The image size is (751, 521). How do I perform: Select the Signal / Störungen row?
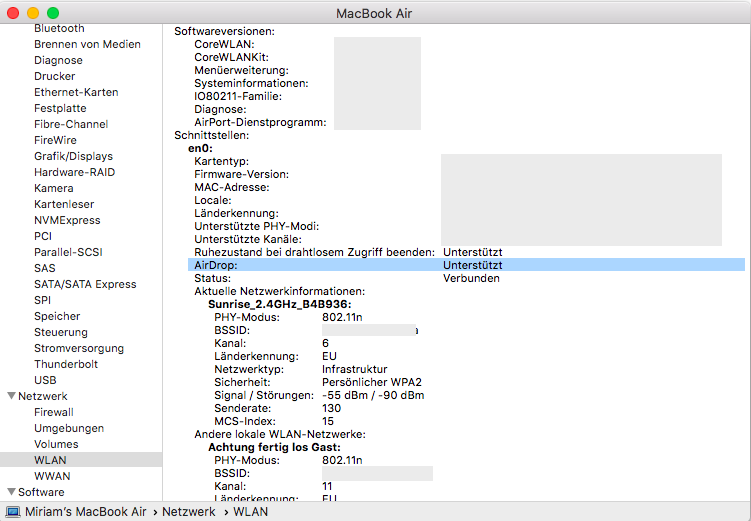tap(319, 395)
